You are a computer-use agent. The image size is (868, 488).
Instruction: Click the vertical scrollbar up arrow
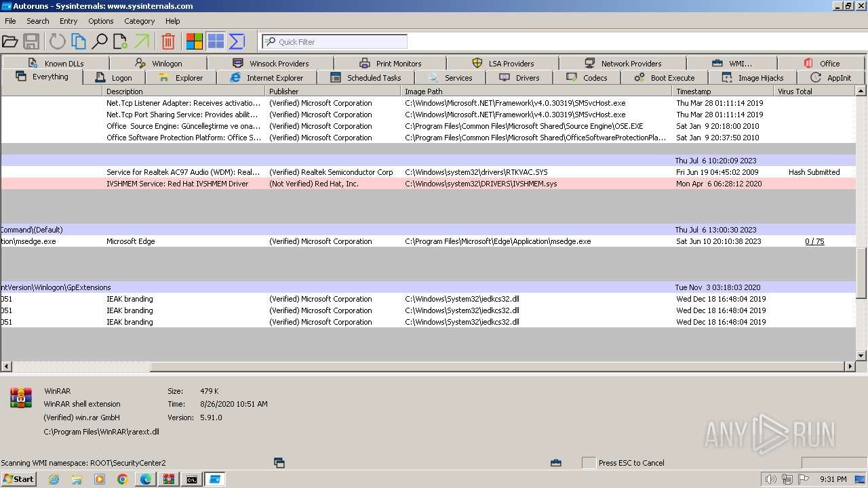(x=861, y=91)
